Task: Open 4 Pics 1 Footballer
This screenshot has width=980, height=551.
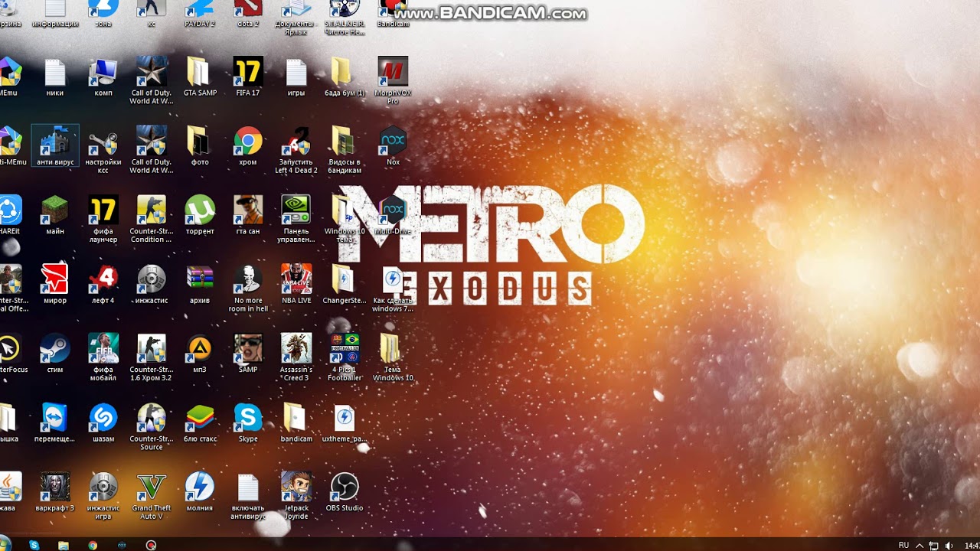Action: click(x=345, y=357)
